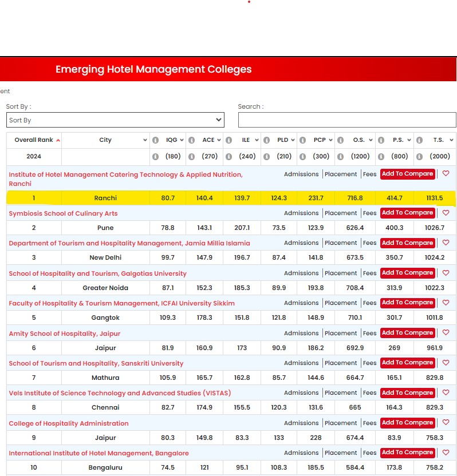The width and height of the screenshot is (457, 476).
Task: Sort by ACE column chevron
Action: point(219,140)
